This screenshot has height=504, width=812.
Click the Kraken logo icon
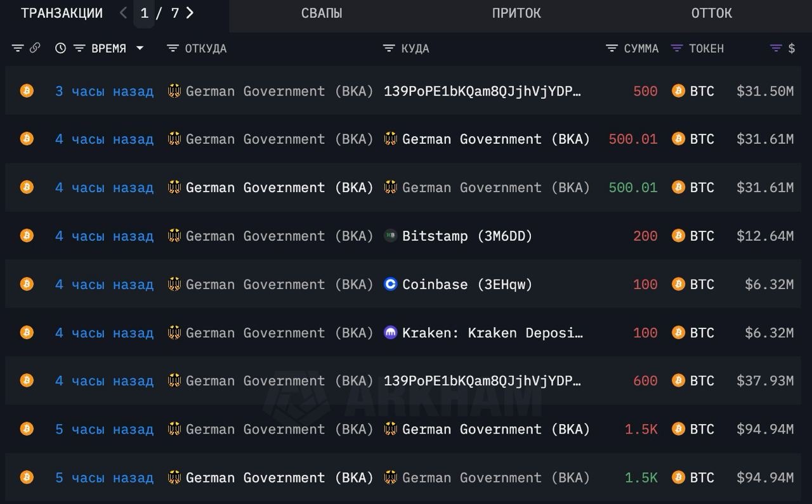click(391, 332)
